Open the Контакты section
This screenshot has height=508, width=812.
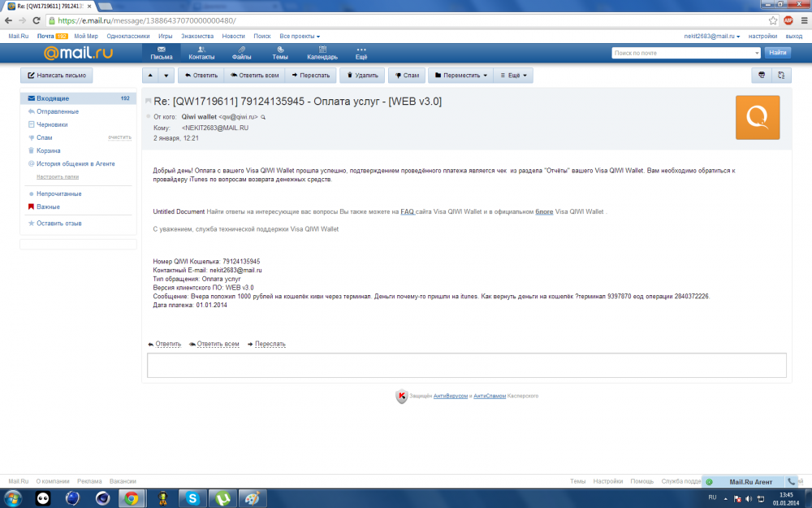click(x=201, y=53)
